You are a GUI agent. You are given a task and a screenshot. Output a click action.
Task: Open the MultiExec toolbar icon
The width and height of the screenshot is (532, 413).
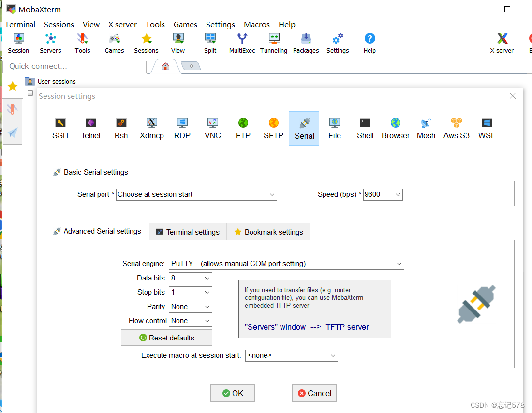coord(242,43)
